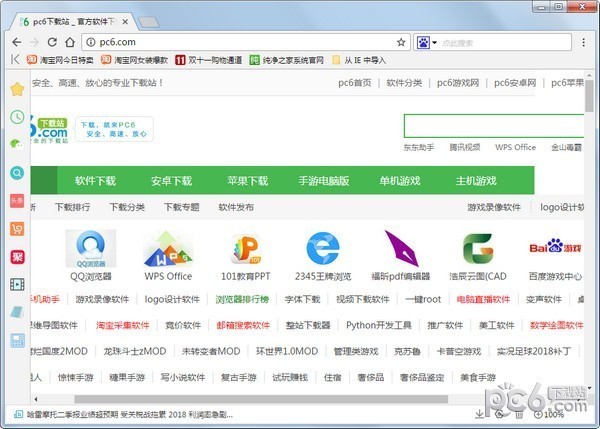
Task: Open pc6首页 top link
Action: click(x=355, y=83)
